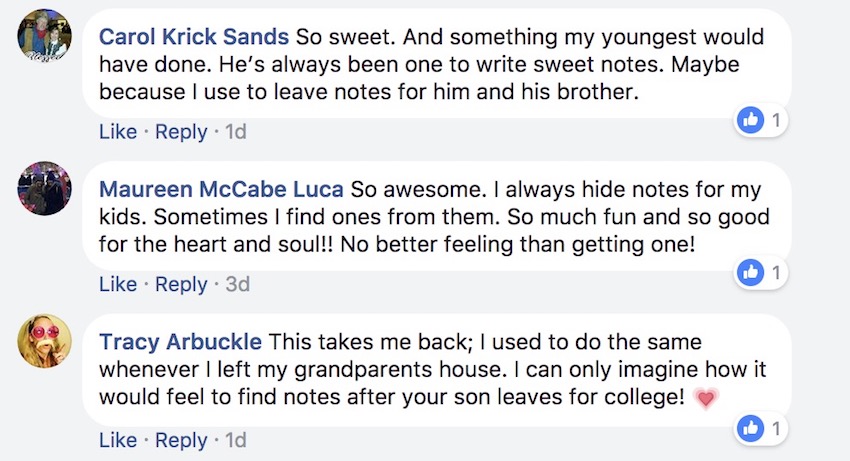This screenshot has width=850, height=461.
Task: Open Maureen McCabe Luca's profile picture
Action: [44, 188]
